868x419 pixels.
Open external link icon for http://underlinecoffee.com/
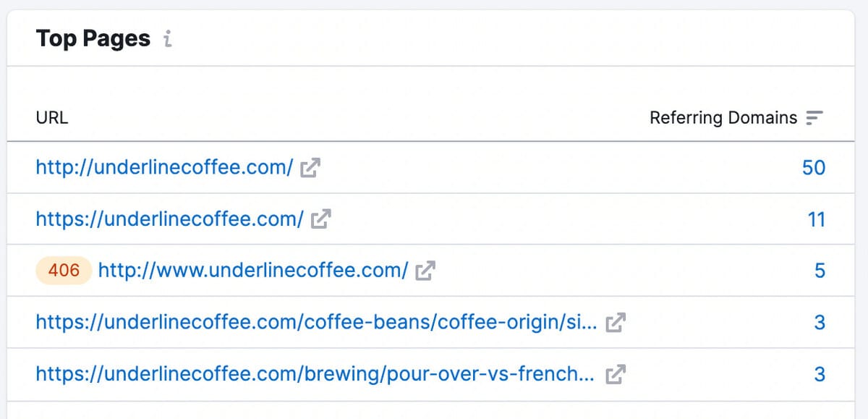[310, 168]
